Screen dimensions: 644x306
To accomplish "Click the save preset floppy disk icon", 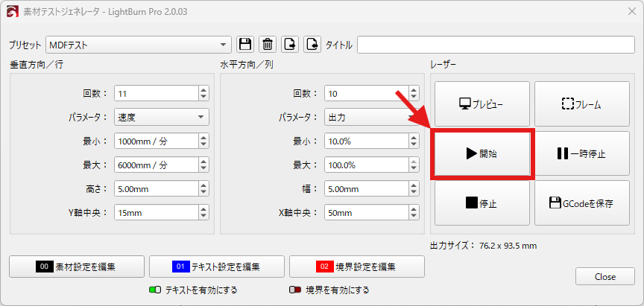I will pyautogui.click(x=245, y=45).
